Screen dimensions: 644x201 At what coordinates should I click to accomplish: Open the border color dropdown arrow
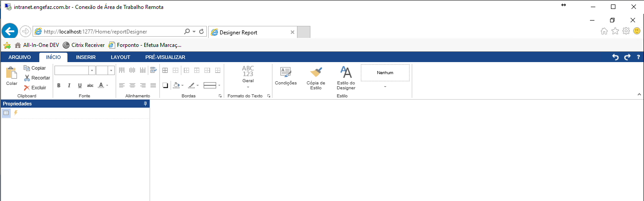click(x=198, y=85)
